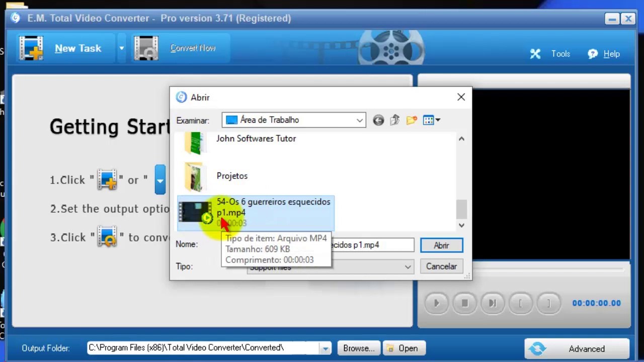Click the Play button in the preview panel
This screenshot has width=644, height=362.
click(437, 303)
